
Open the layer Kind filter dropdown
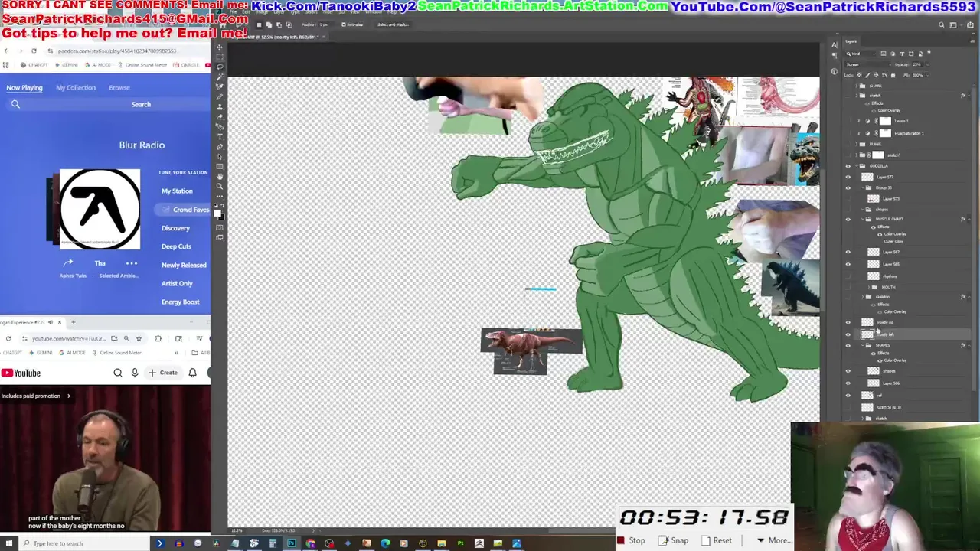pyautogui.click(x=861, y=54)
